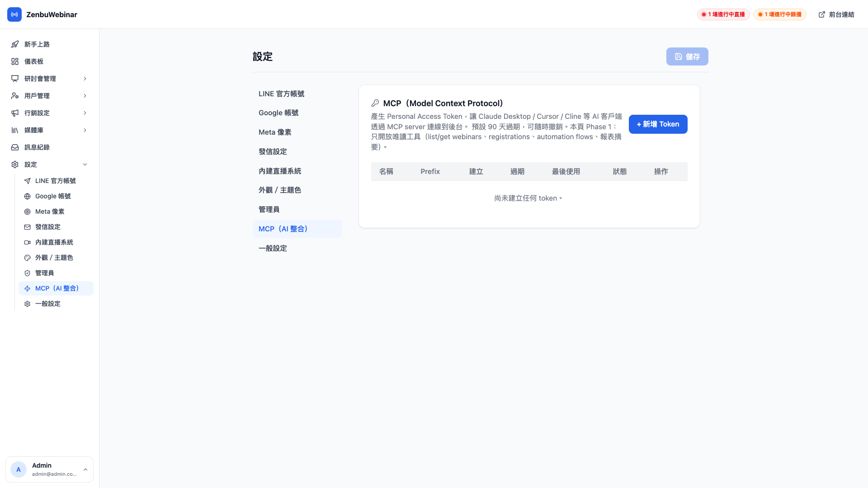Select 外觀 / 主題色 in settings tab list
This screenshot has height=488, width=868.
click(297, 190)
